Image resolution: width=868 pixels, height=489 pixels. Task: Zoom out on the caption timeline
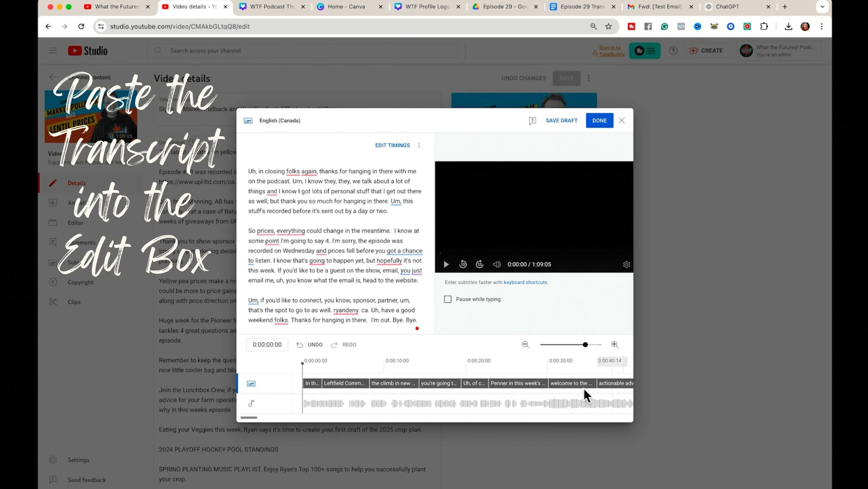(525, 344)
